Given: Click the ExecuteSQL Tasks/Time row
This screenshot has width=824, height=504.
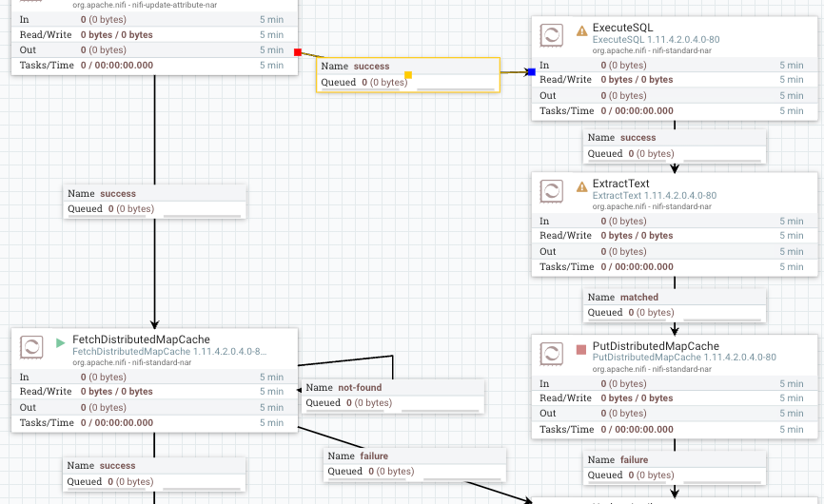Looking at the screenshot, I should tap(675, 110).
